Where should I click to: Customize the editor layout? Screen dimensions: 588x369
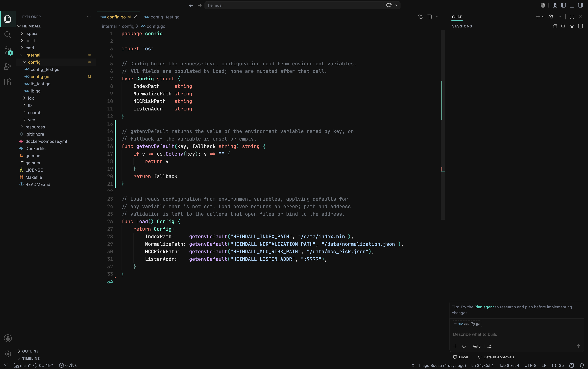[555, 5]
